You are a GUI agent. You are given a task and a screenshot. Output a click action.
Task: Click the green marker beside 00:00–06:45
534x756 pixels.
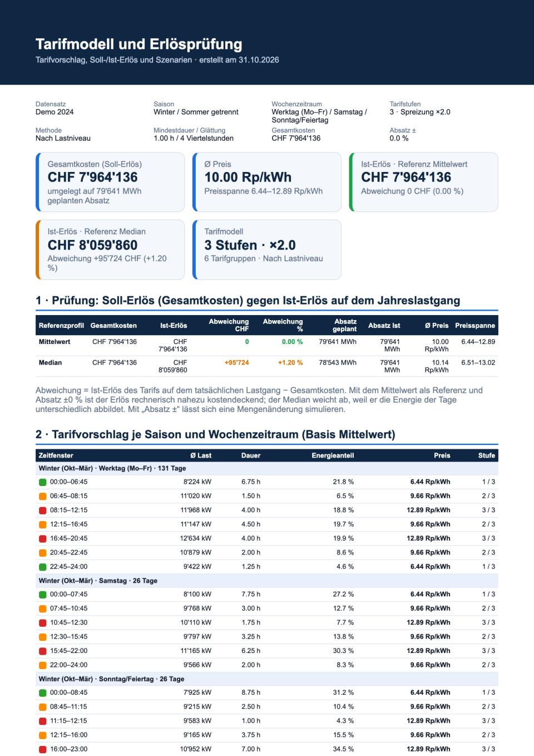(x=43, y=482)
